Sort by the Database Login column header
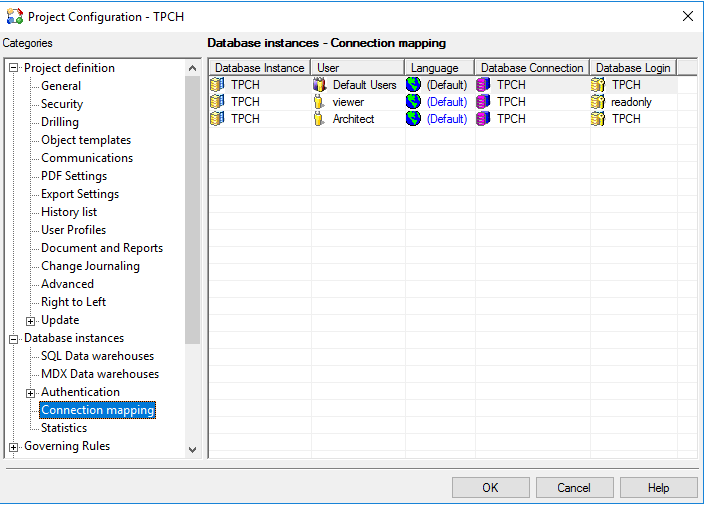706x505 pixels. pyautogui.click(x=632, y=68)
